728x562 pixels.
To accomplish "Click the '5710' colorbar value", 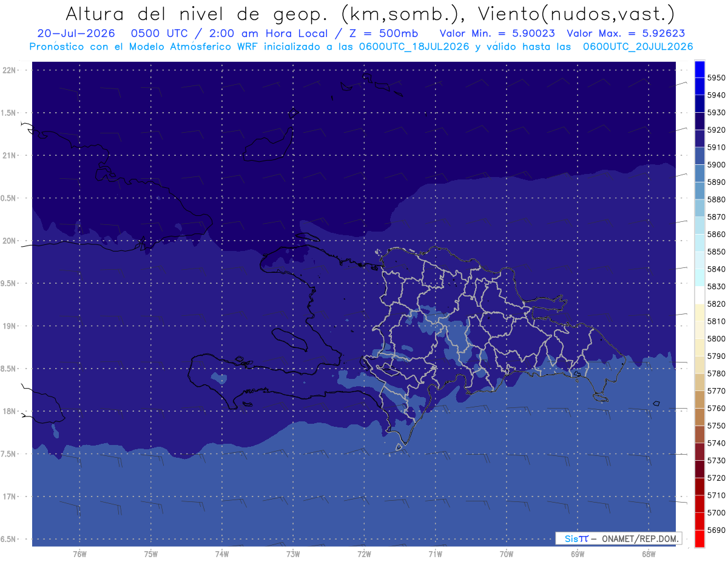I will pyautogui.click(x=716, y=495).
